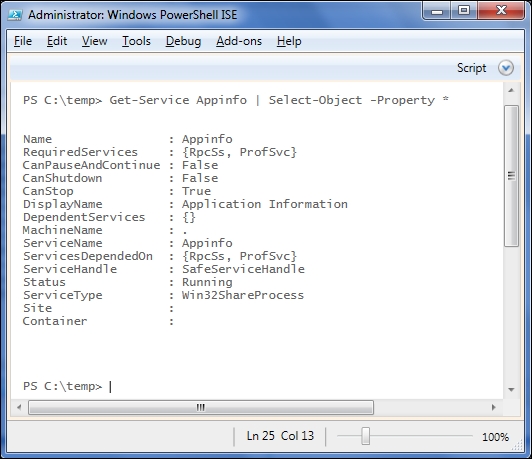Viewport: 532px width, 459px height.
Task: Click the Application Information display name value
Action: (x=265, y=204)
